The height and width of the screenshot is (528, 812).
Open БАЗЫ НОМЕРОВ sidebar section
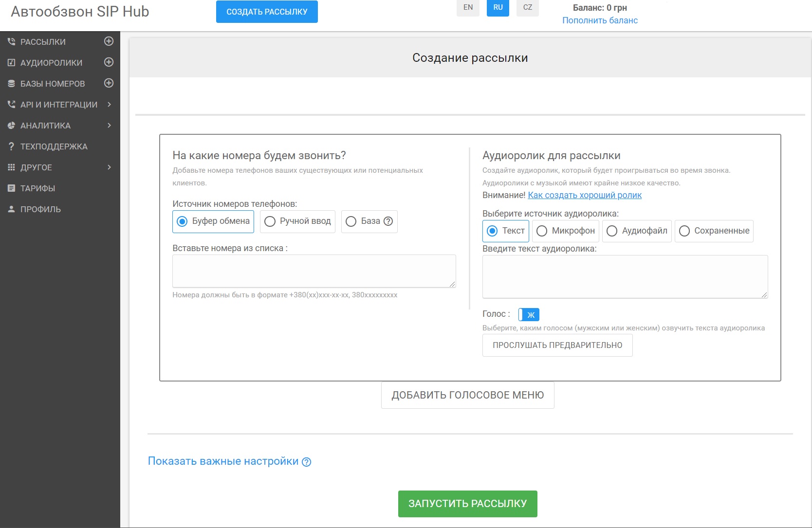(x=53, y=84)
